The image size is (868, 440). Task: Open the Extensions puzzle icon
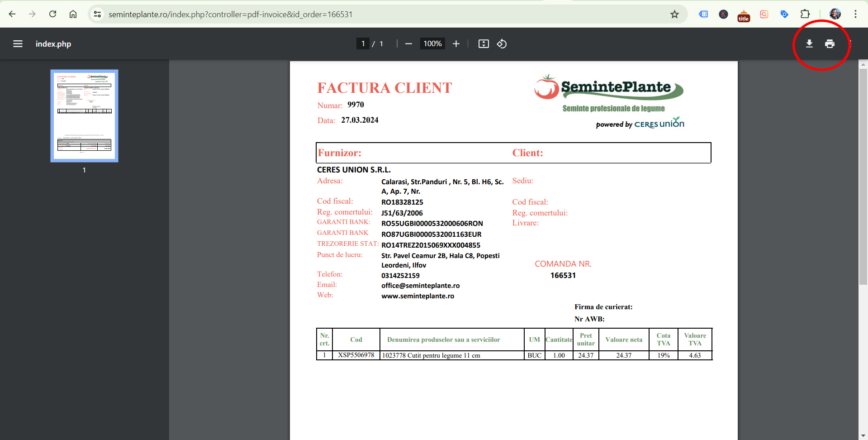(x=805, y=14)
